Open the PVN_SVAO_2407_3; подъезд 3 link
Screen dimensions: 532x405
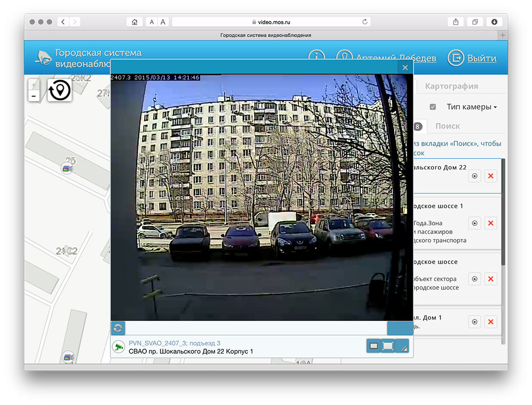[x=174, y=343]
